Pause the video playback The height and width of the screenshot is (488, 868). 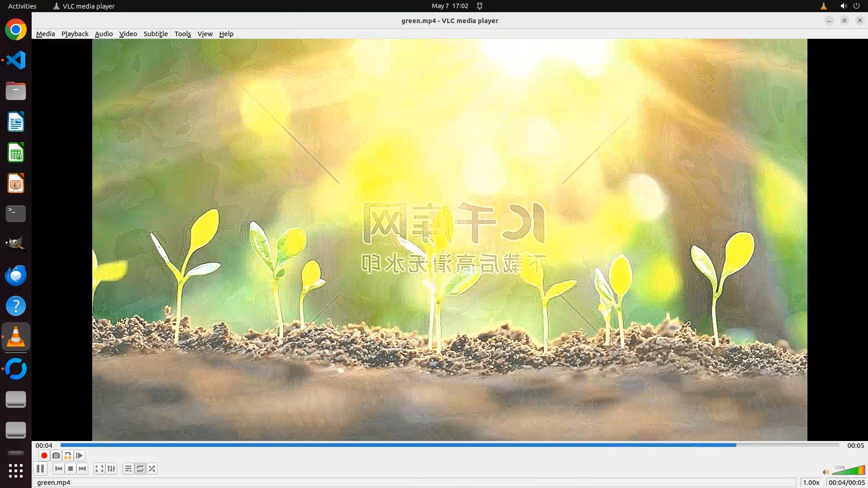[40, 469]
